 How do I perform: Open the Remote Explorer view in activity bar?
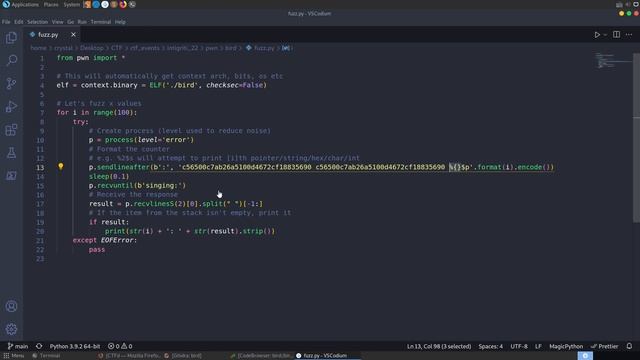click(x=11, y=176)
